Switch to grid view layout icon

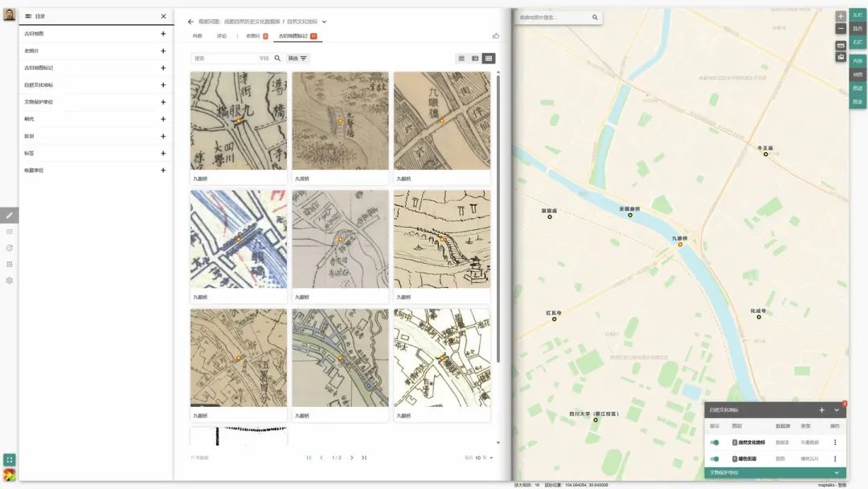[x=489, y=59]
